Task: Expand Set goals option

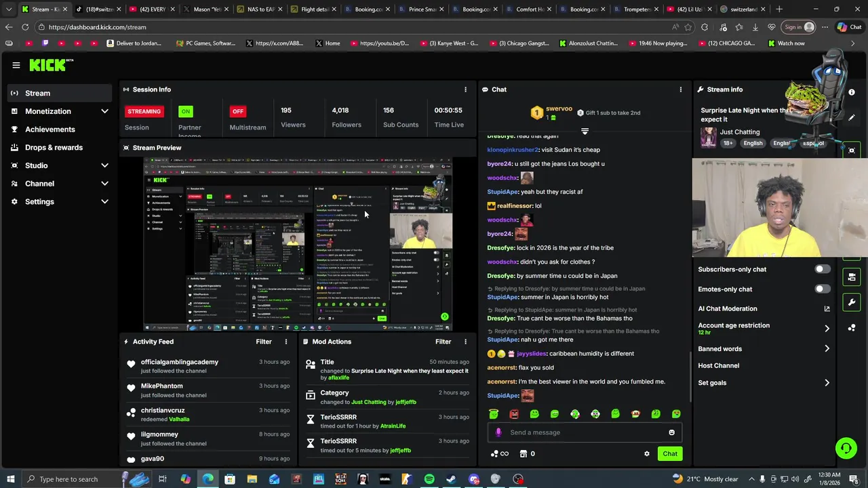Action: coord(827,383)
